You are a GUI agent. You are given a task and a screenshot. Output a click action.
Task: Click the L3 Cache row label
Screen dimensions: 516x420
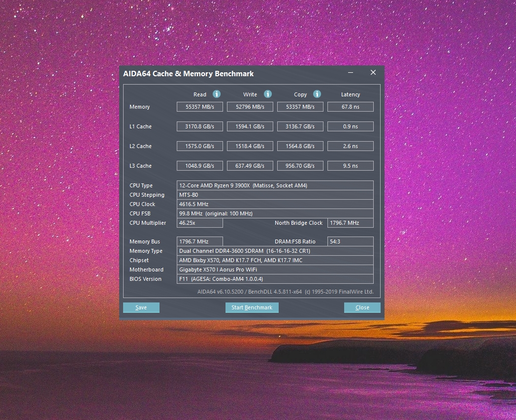tap(140, 166)
